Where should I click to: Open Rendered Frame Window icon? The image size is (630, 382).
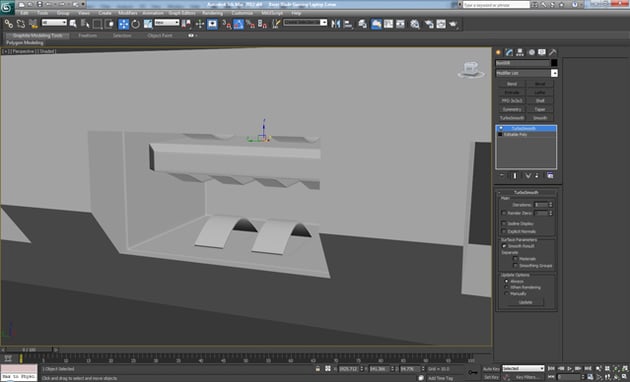(x=441, y=24)
